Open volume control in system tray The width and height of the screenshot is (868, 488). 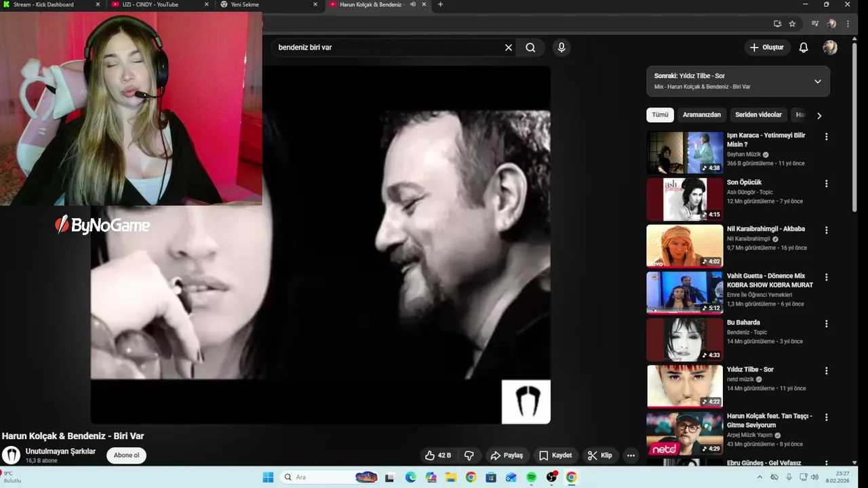[x=814, y=477]
